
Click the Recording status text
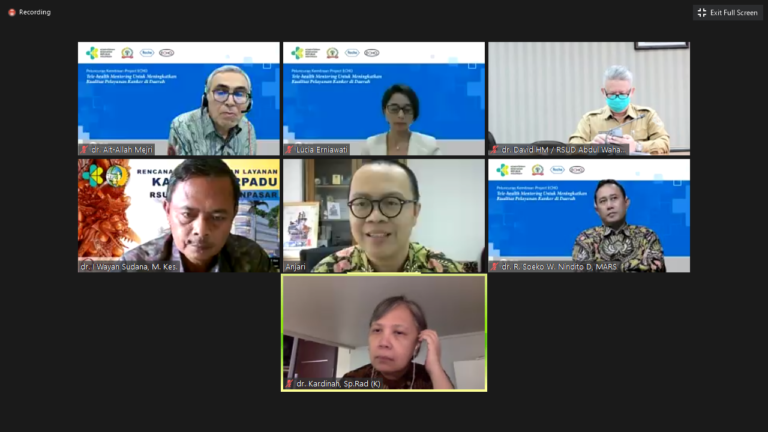pyautogui.click(x=35, y=12)
